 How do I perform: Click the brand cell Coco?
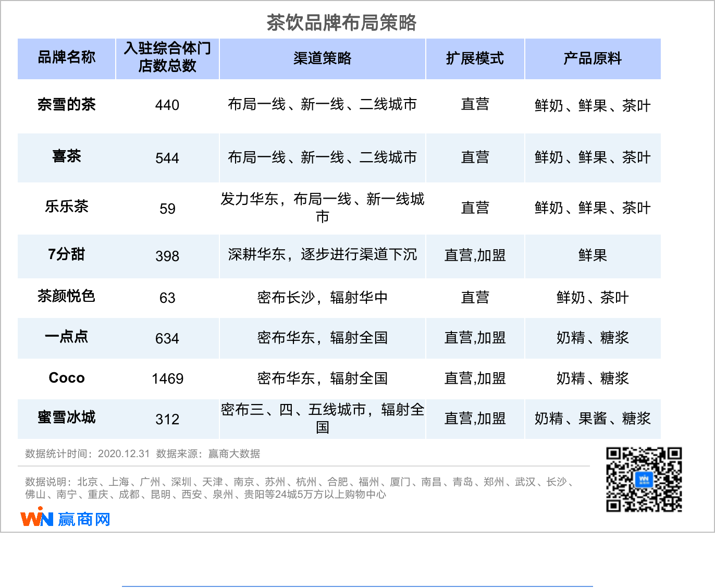[x=67, y=378]
